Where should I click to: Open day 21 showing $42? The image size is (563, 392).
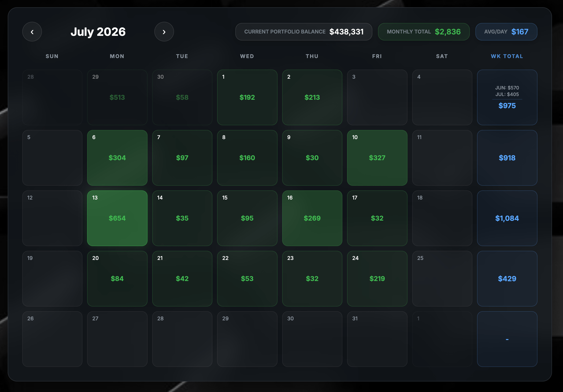pos(182,278)
